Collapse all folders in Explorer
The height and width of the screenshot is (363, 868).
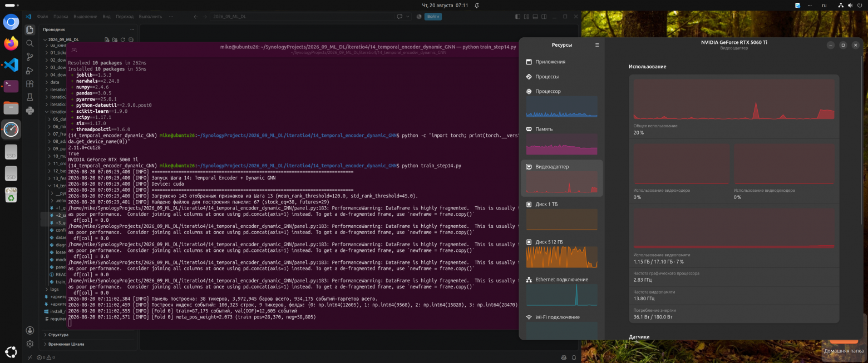tap(130, 40)
